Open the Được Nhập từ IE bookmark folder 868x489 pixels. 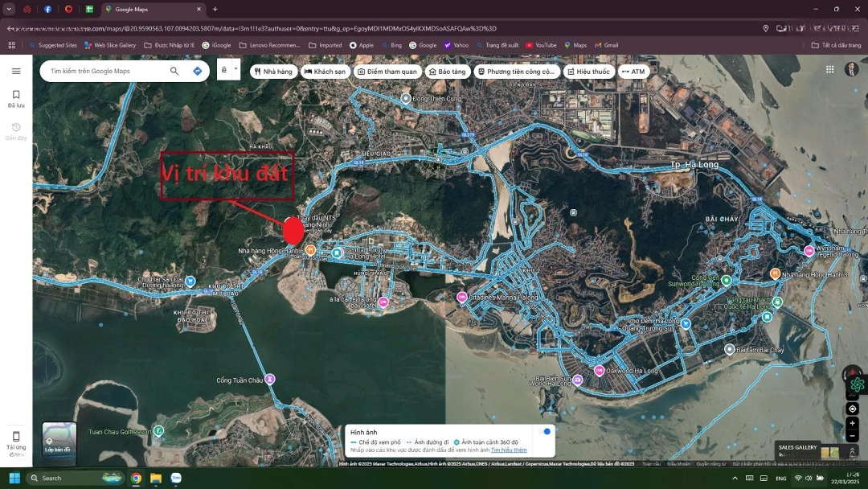(x=170, y=45)
